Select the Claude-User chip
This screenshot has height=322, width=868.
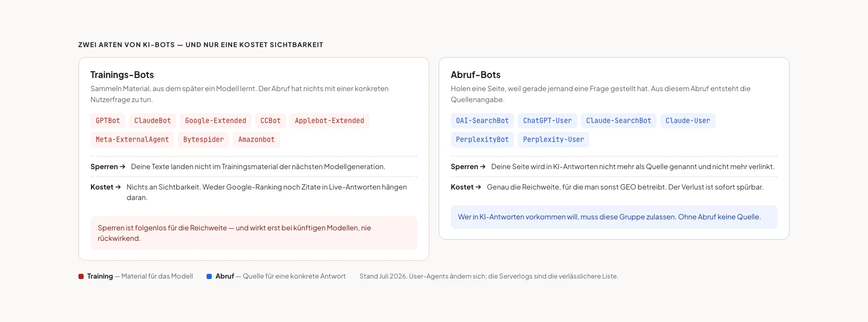tap(688, 120)
